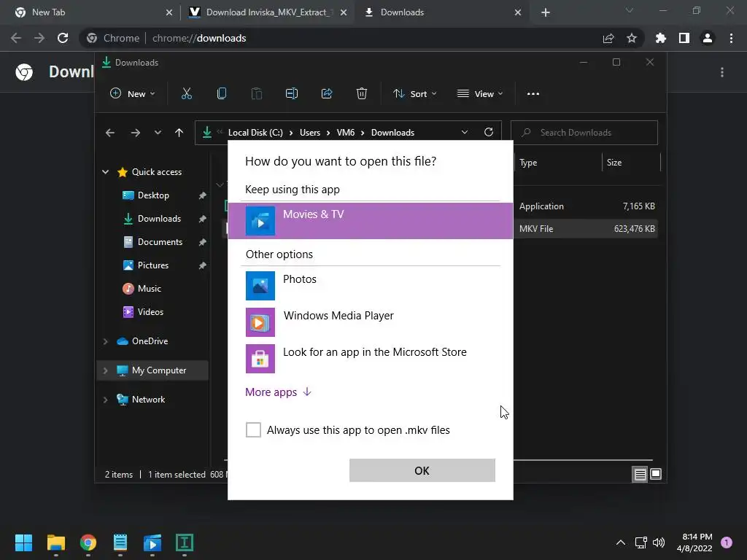The height and width of the screenshot is (560, 747).
Task: Click VM6 in the breadcrumb path
Action: click(345, 133)
